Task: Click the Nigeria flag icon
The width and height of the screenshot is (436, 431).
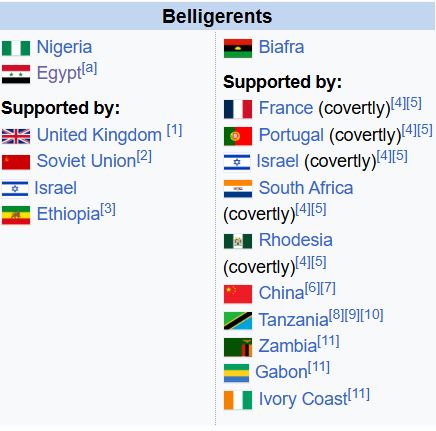Action: tap(16, 48)
